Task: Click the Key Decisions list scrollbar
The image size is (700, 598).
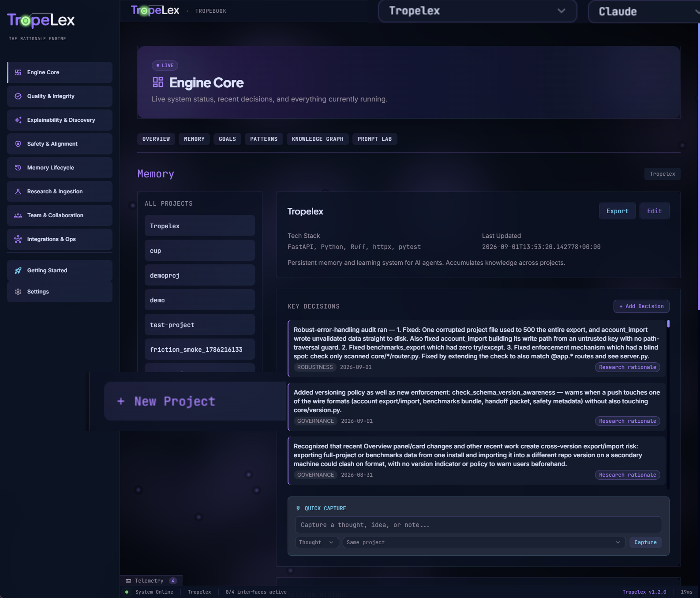Action: click(x=669, y=324)
